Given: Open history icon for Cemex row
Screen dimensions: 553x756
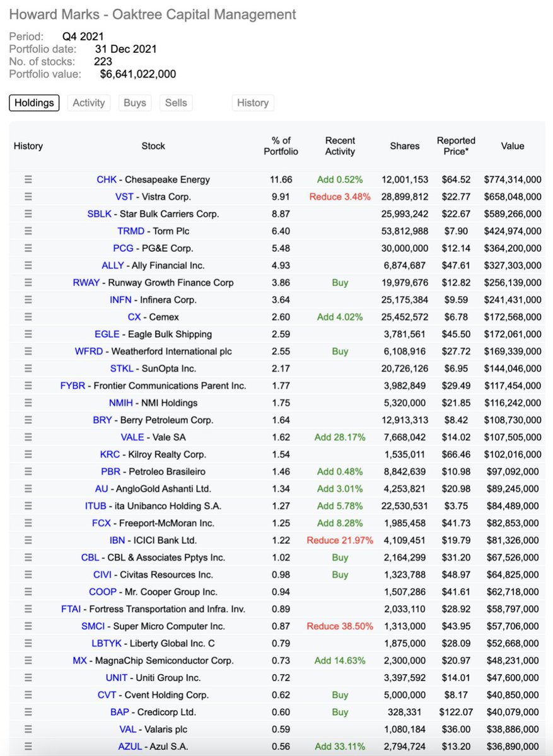Looking at the screenshot, I should click(28, 317).
